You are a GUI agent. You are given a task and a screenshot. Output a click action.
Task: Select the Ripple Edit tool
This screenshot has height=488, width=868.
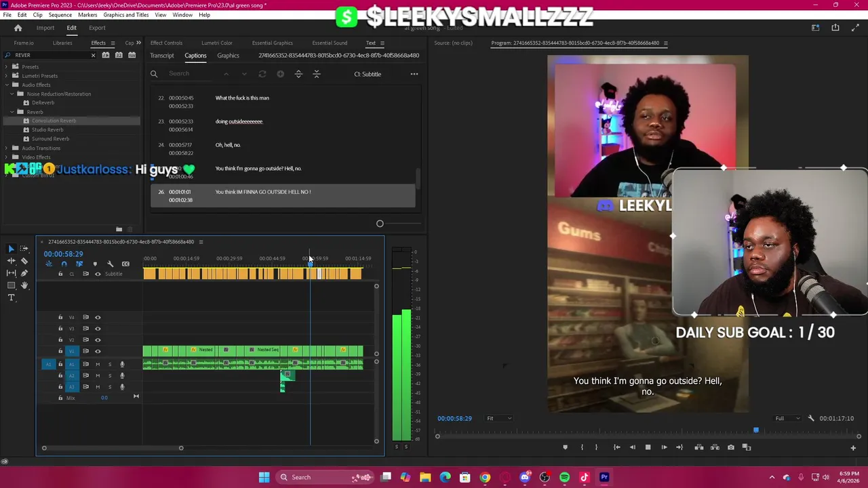pos(11,261)
